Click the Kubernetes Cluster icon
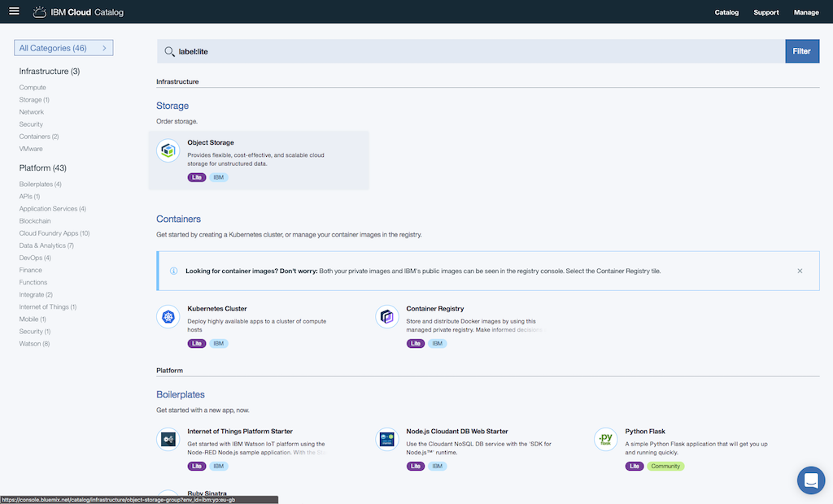 pos(168,317)
